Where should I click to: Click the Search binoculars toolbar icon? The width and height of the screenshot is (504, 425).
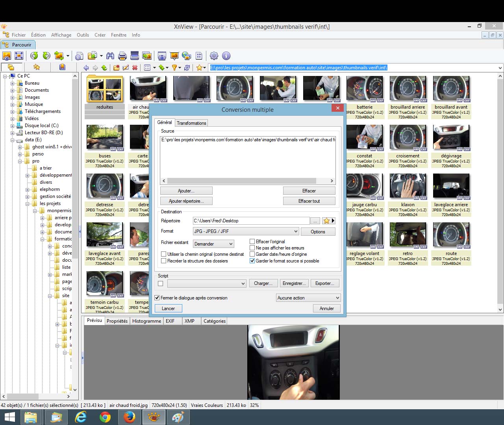pyautogui.click(x=110, y=56)
